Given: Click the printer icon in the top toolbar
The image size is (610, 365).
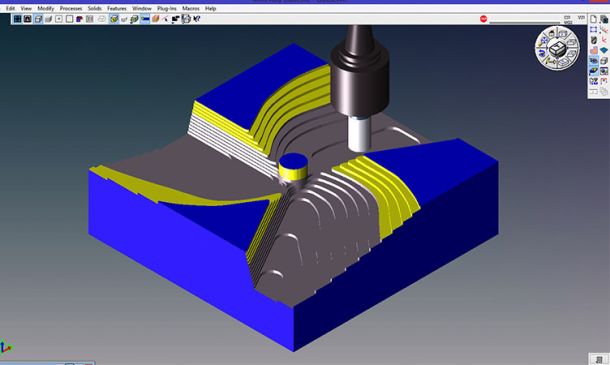Looking at the screenshot, I should pos(186,18).
